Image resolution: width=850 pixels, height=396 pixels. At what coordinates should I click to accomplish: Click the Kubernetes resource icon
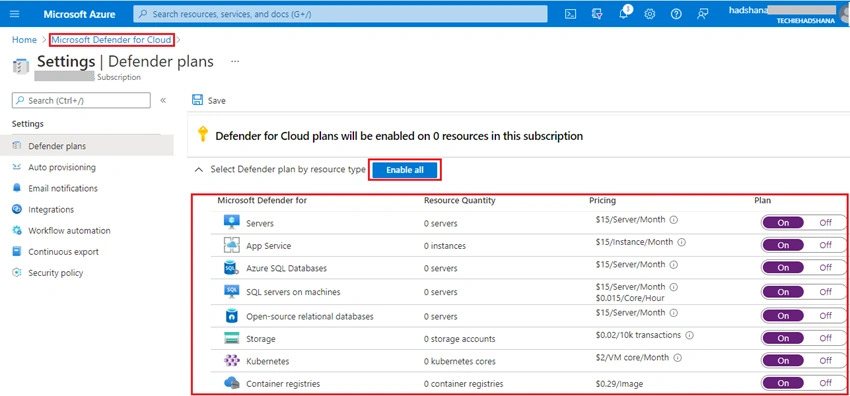click(x=231, y=361)
